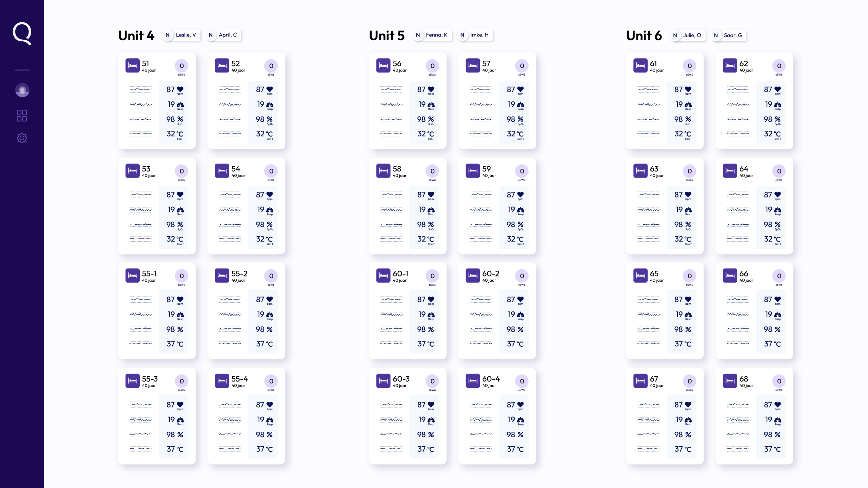Image resolution: width=868 pixels, height=488 pixels.
Task: Click the bed icon for room 60-2
Action: point(473,276)
